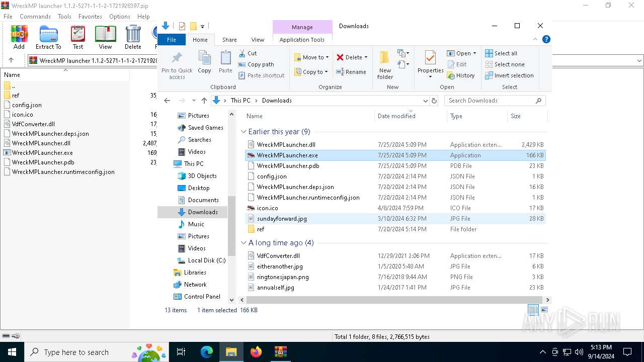This screenshot has height=362, width=644.
Task: Click the taskbar search box
Action: 97,352
